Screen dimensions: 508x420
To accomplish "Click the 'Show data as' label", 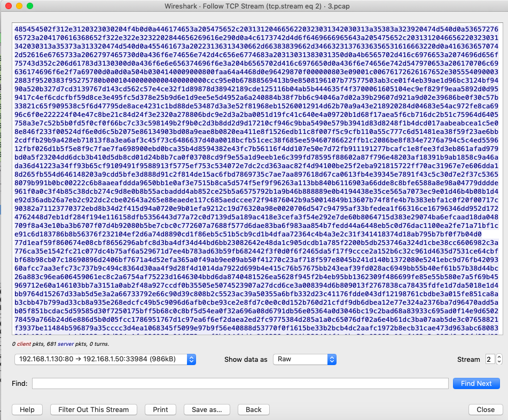I will (x=246, y=360).
